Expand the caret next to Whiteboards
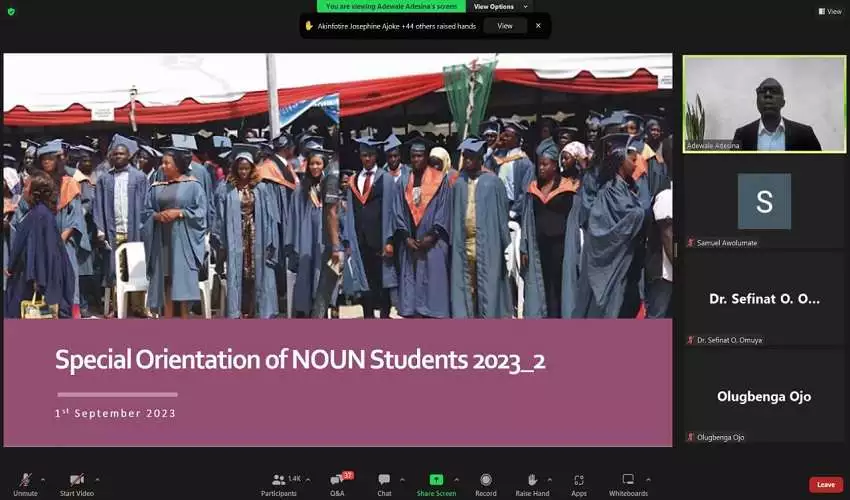This screenshot has width=850, height=500. pyautogui.click(x=648, y=479)
